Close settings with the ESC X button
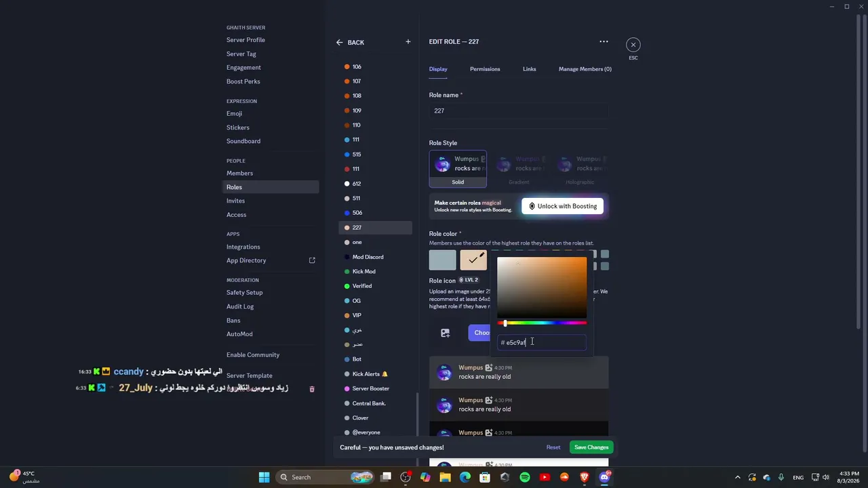 click(x=633, y=45)
